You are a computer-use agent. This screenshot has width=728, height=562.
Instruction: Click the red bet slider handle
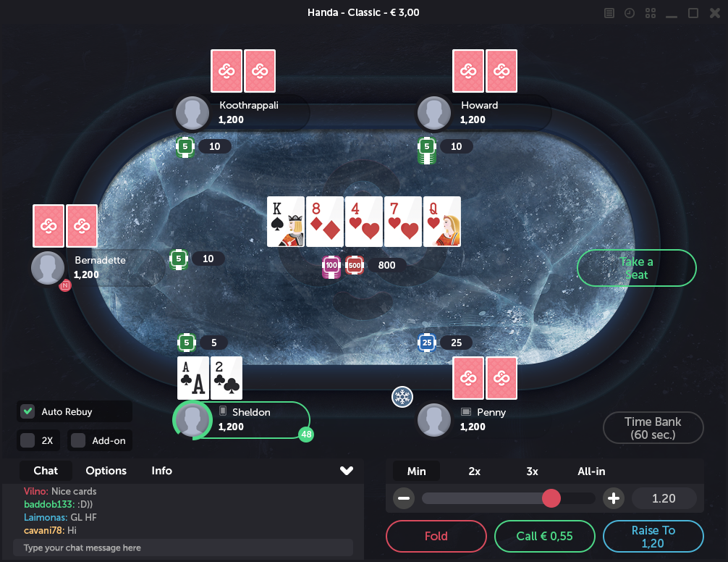tap(551, 498)
